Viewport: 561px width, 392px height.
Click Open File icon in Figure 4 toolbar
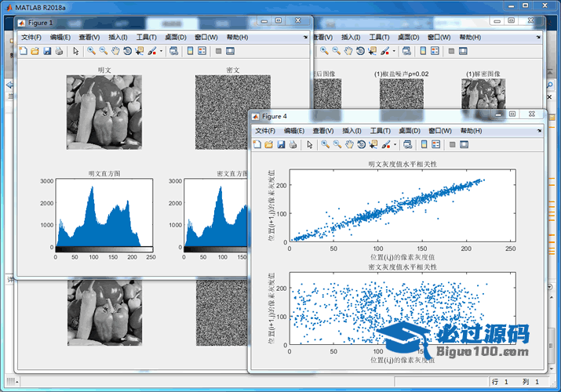269,144
